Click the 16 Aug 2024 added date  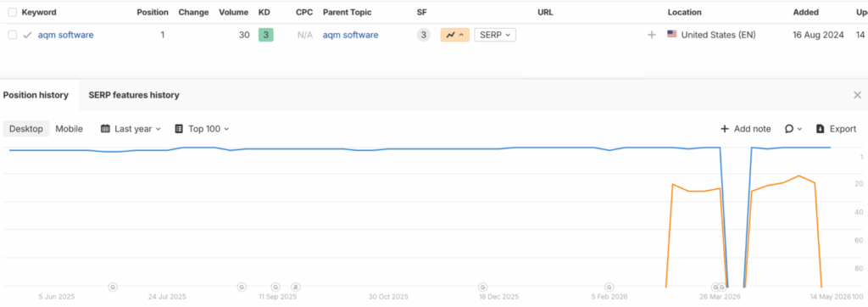(818, 35)
